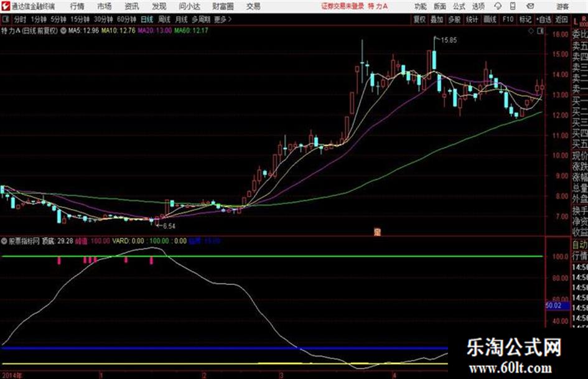Open the 发现 menu
The image size is (588, 379).
coord(159,6)
